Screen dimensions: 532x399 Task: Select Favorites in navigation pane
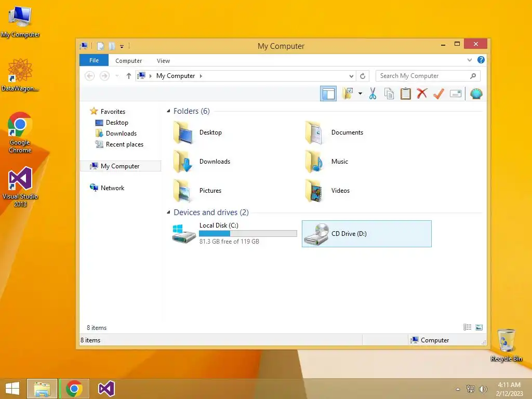(x=113, y=112)
